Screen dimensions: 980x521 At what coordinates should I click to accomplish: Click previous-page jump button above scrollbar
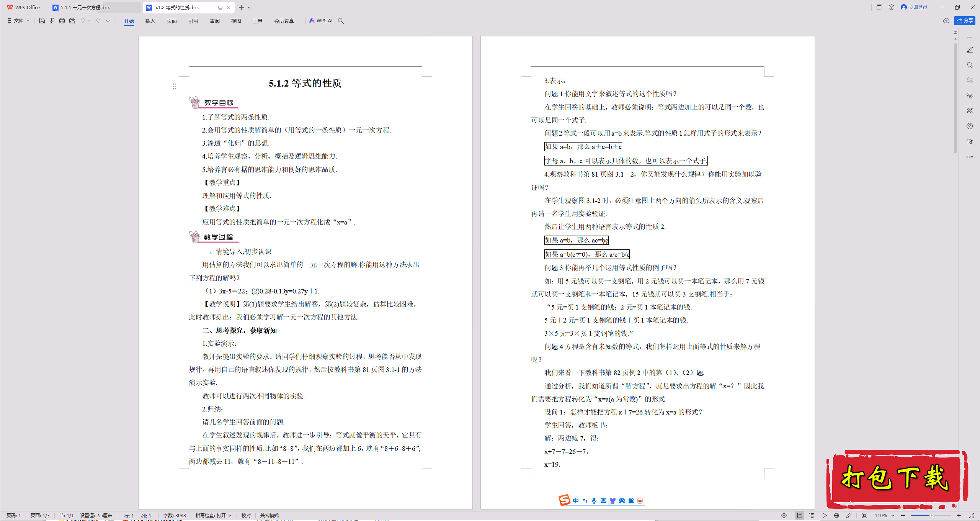coord(955,32)
